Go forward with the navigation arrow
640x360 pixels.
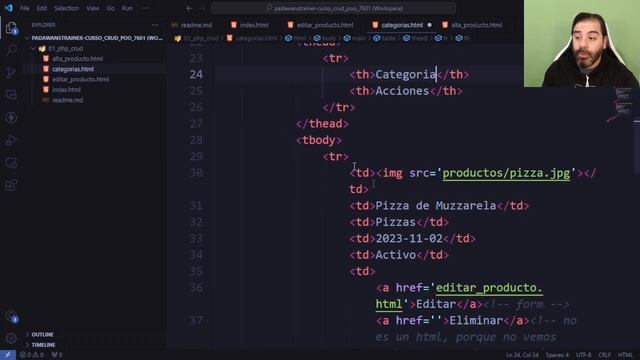click(202, 8)
